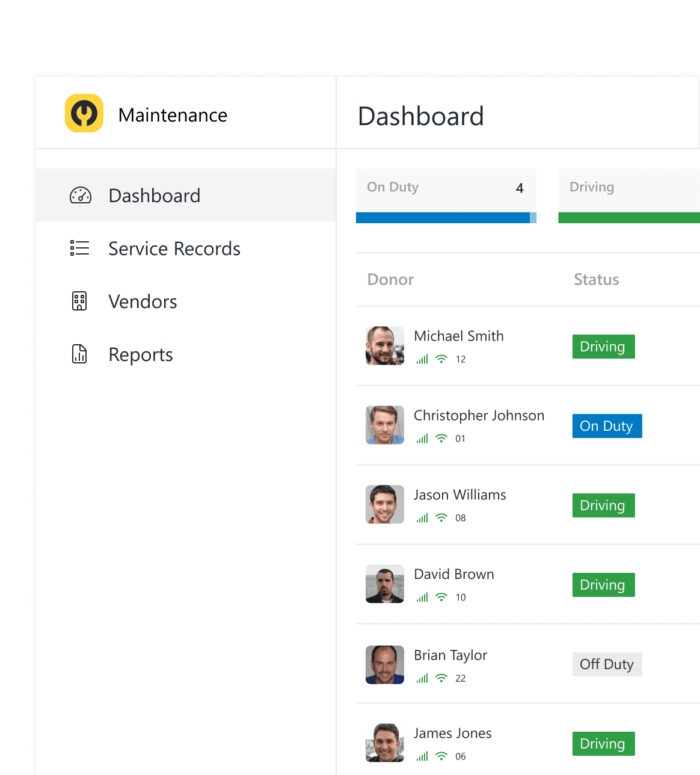
Task: Click Michael Smith's Driving badge
Action: (603, 346)
